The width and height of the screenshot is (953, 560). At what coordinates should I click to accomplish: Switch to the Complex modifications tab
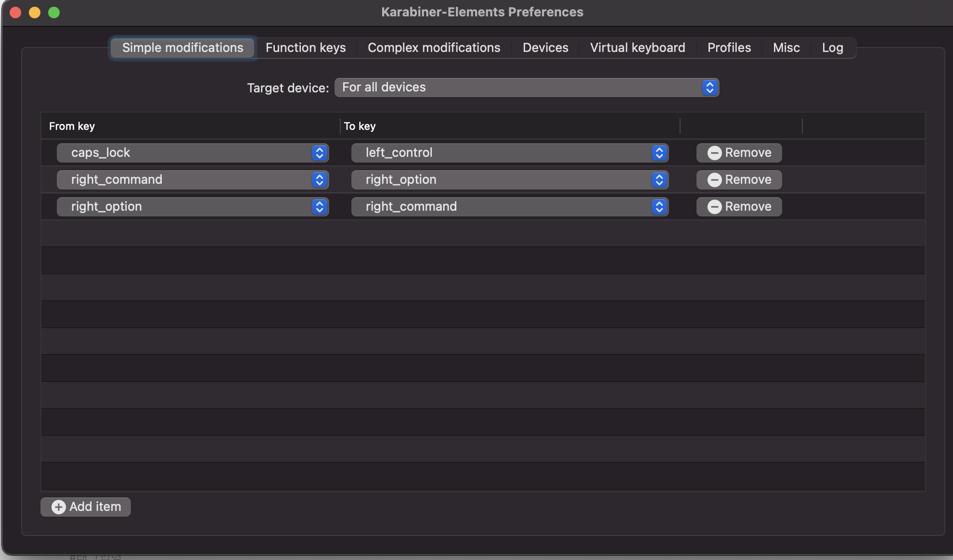(434, 48)
